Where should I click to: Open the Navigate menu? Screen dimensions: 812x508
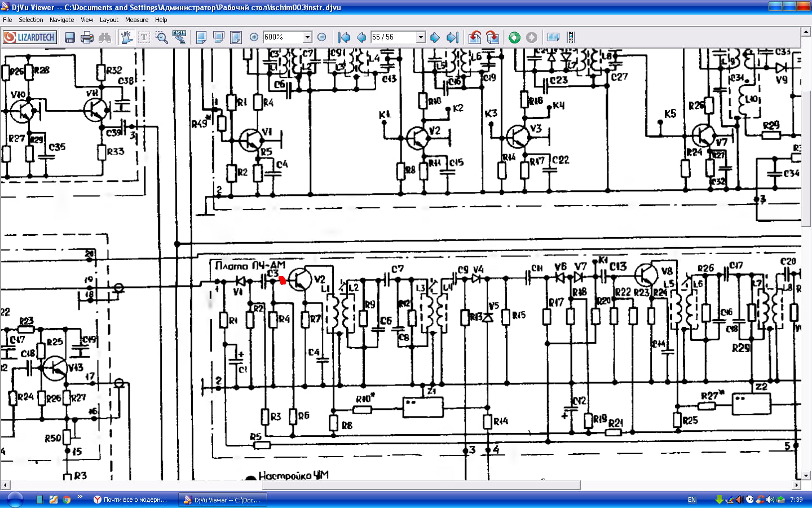click(x=61, y=20)
